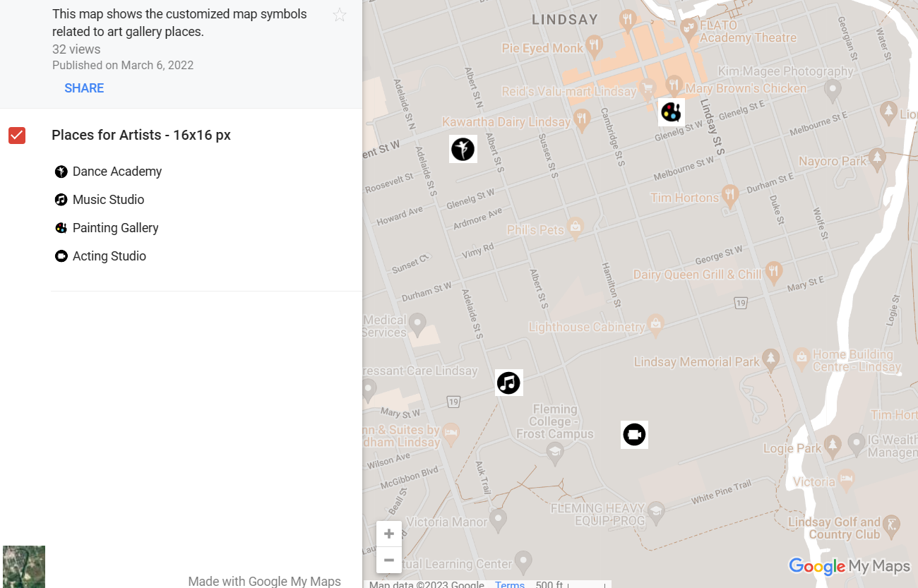Click the Phil's Pets shop pin
The width and height of the screenshot is (918, 588).
point(576,227)
